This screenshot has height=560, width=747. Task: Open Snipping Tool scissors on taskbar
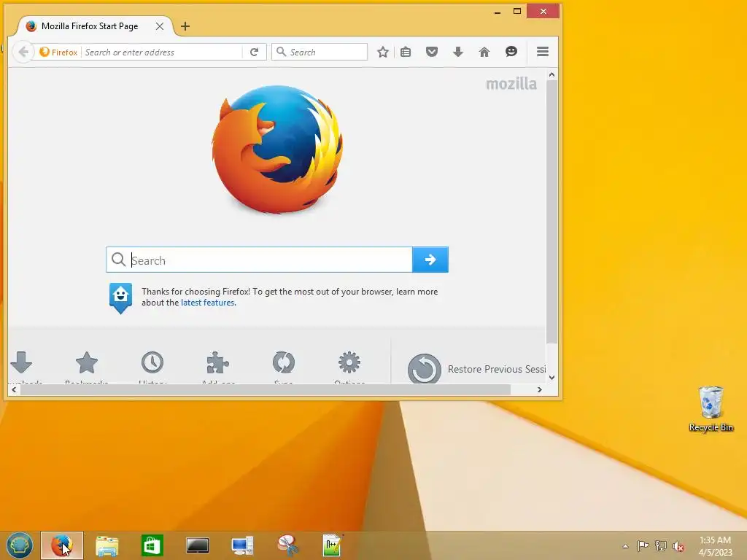click(287, 545)
